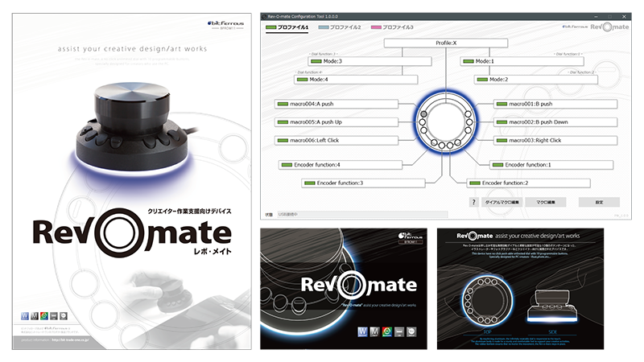Switch to the プロファイル3 tab
The image size is (644, 362).
pos(392,27)
